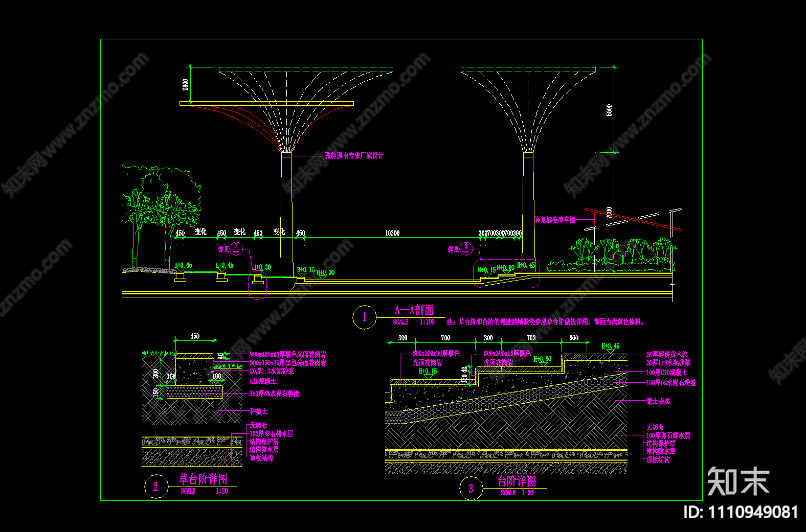
Task: Click the circled number 3 detail marker
Action: click(x=471, y=488)
